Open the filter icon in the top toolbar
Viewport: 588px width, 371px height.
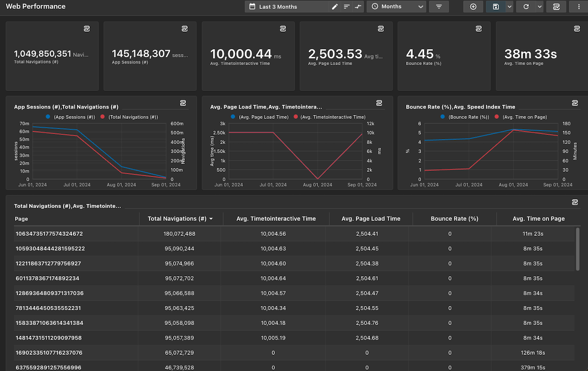[439, 7]
